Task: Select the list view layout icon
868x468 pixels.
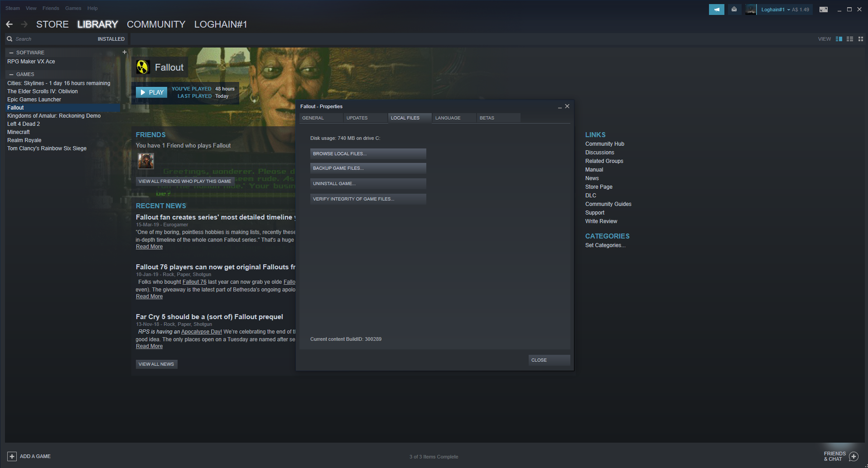Action: click(850, 39)
